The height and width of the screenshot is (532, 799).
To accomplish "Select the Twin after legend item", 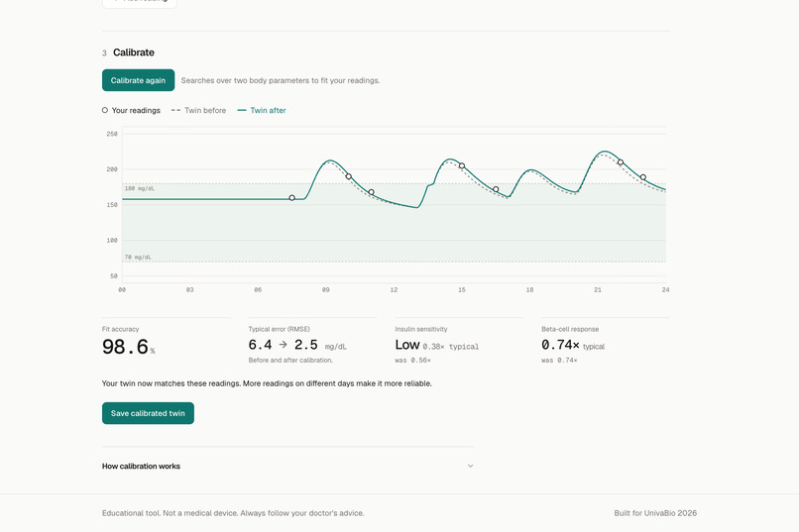I will [x=262, y=111].
